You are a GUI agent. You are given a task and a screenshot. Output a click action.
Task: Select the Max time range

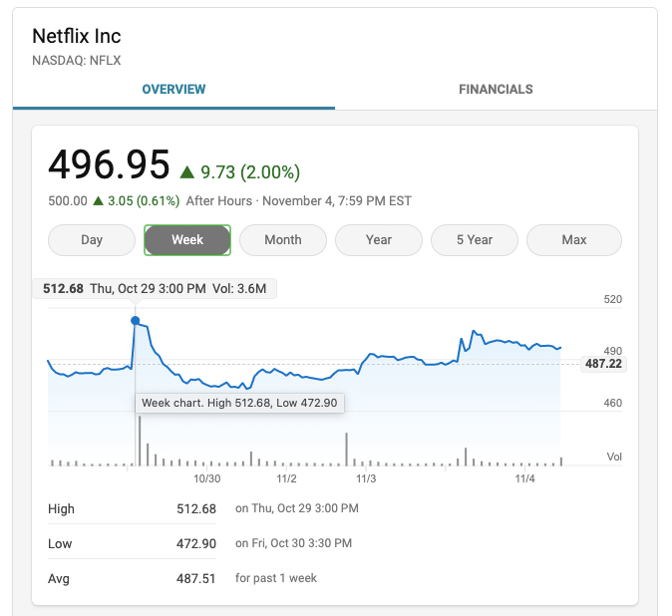[x=574, y=240]
